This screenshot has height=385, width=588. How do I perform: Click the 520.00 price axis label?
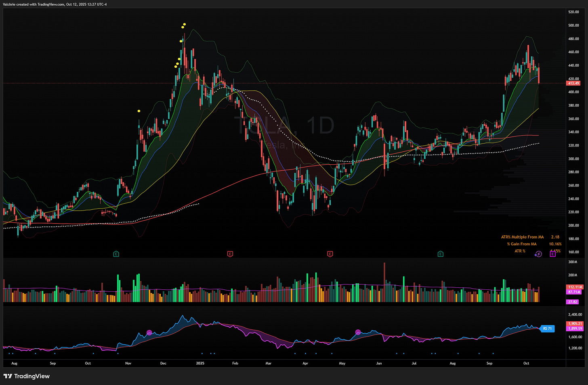pos(573,12)
